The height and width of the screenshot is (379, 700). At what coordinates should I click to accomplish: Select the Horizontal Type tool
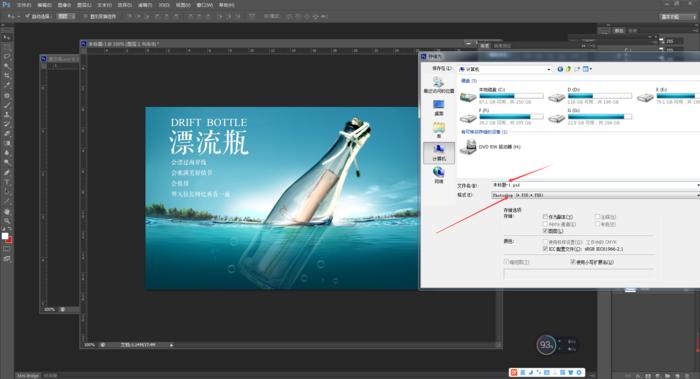(x=7, y=182)
